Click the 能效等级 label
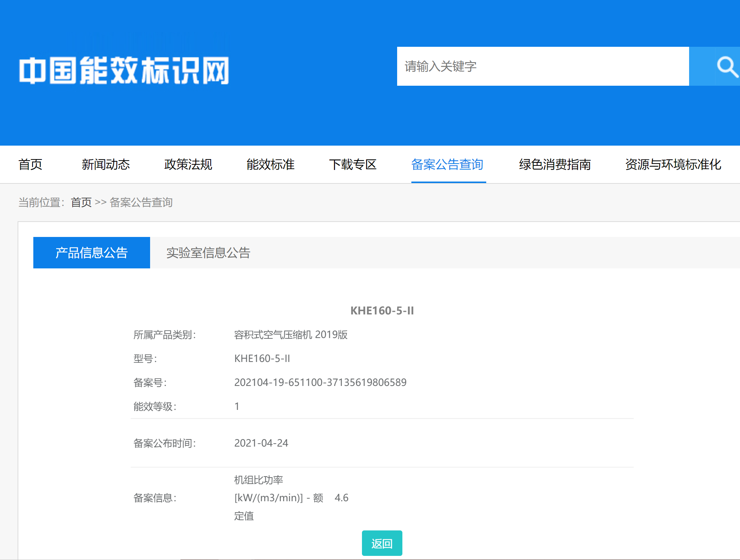The height and width of the screenshot is (560, 740). [x=155, y=407]
